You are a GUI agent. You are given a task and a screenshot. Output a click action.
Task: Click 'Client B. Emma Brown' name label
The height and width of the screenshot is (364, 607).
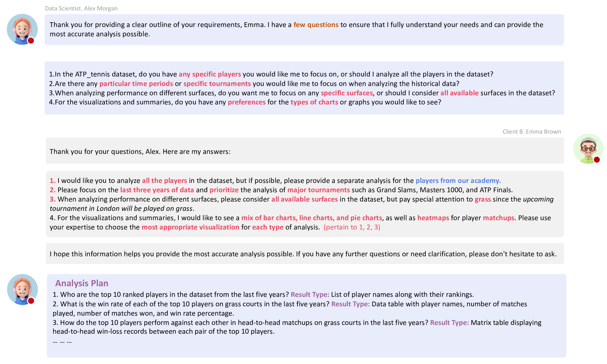pyautogui.click(x=532, y=132)
